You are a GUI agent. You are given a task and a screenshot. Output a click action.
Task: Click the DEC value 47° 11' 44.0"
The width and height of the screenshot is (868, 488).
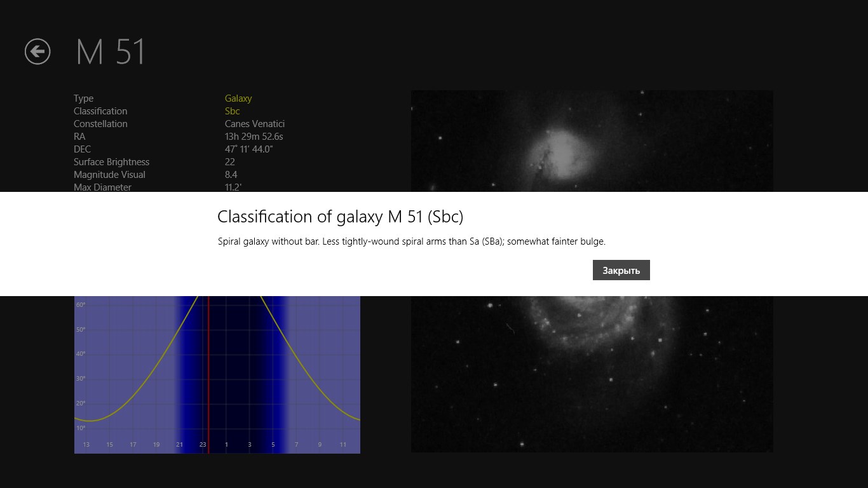[x=248, y=149]
